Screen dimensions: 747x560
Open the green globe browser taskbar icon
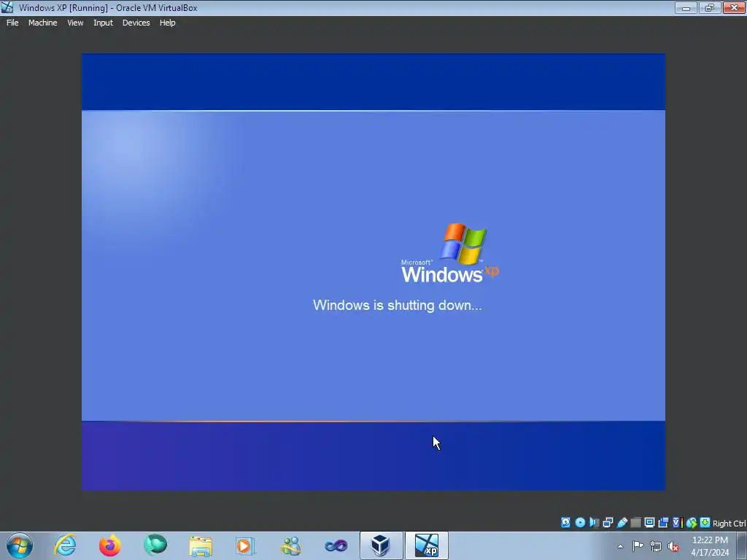155,545
